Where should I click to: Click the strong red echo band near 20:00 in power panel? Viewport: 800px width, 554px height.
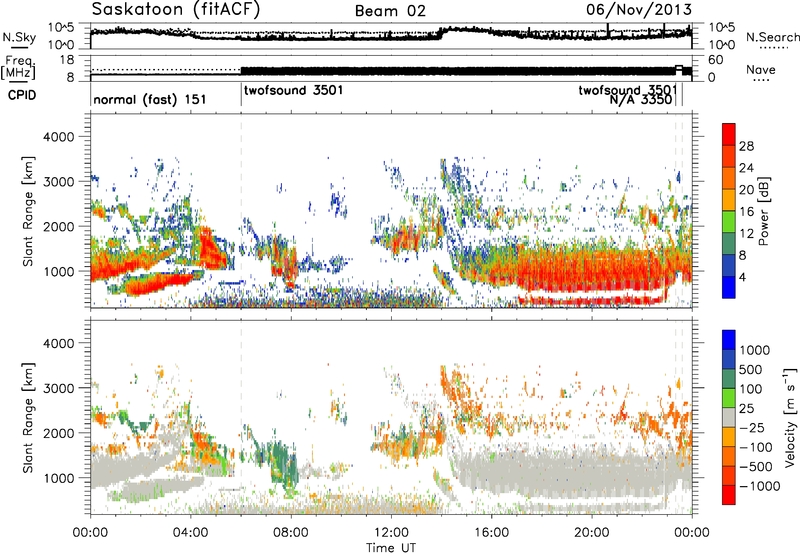pos(591,270)
